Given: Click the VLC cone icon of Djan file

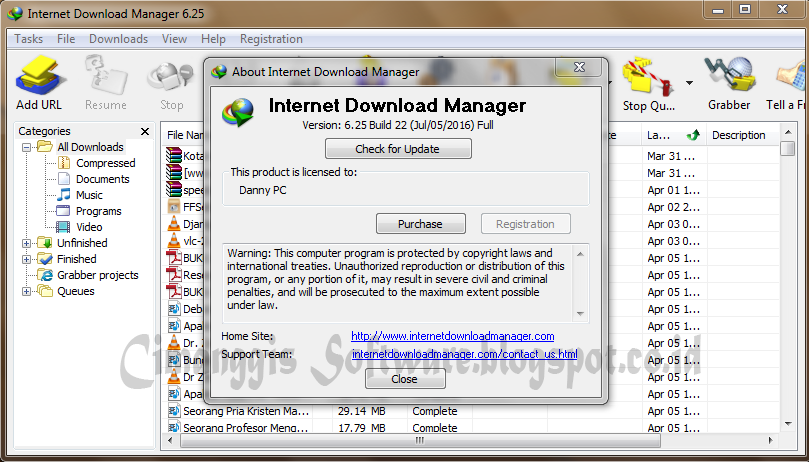Looking at the screenshot, I should click(174, 224).
